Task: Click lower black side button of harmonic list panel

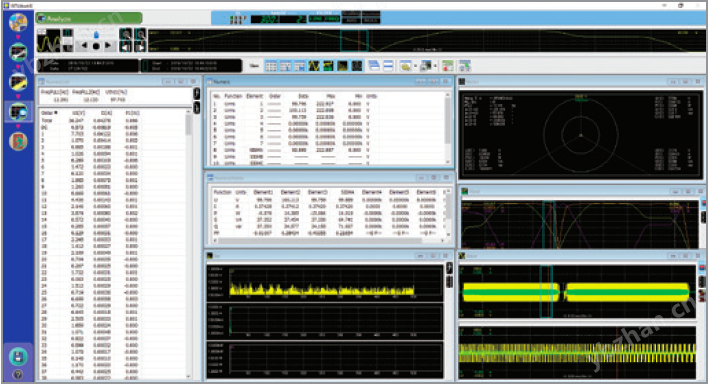Action: click(197, 108)
